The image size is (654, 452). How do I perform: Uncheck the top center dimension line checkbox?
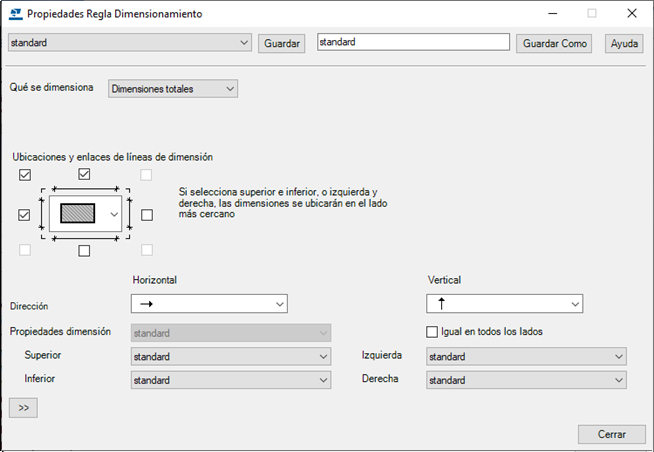click(85, 175)
